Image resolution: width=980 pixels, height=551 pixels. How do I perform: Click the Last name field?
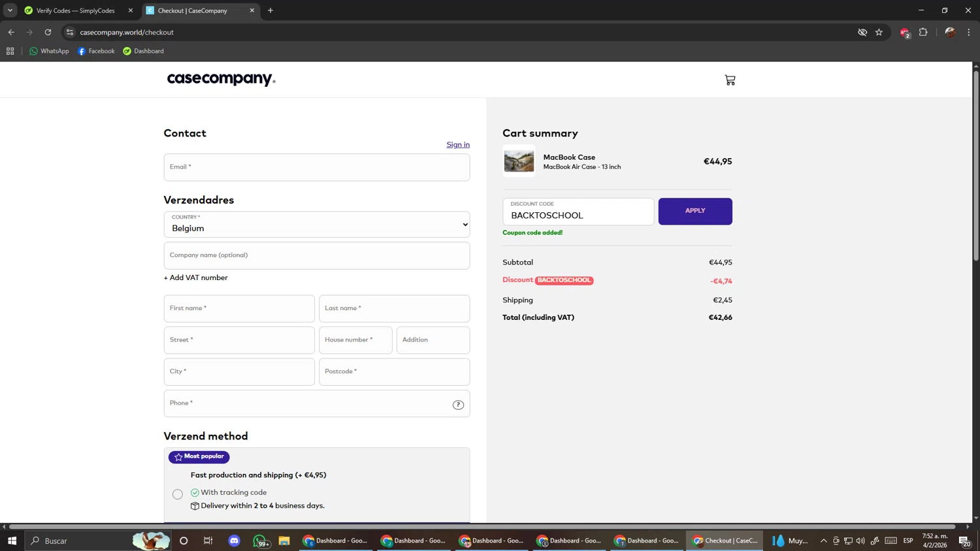coord(395,308)
